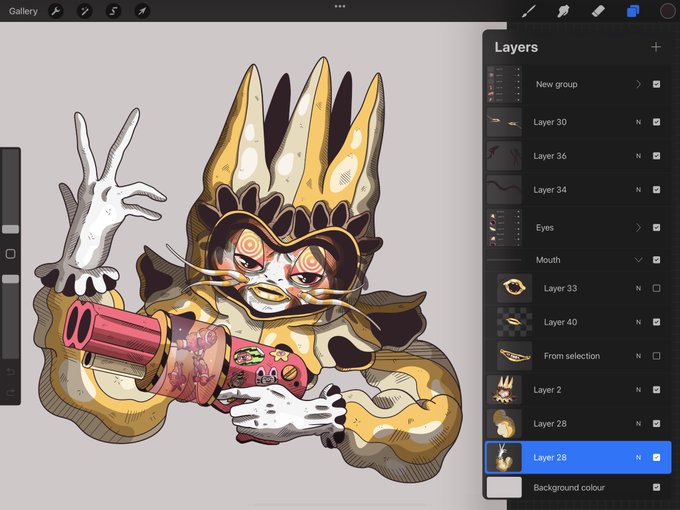The height and width of the screenshot is (510, 680).
Task: Close the Layers panel via Layers icon
Action: (633, 11)
